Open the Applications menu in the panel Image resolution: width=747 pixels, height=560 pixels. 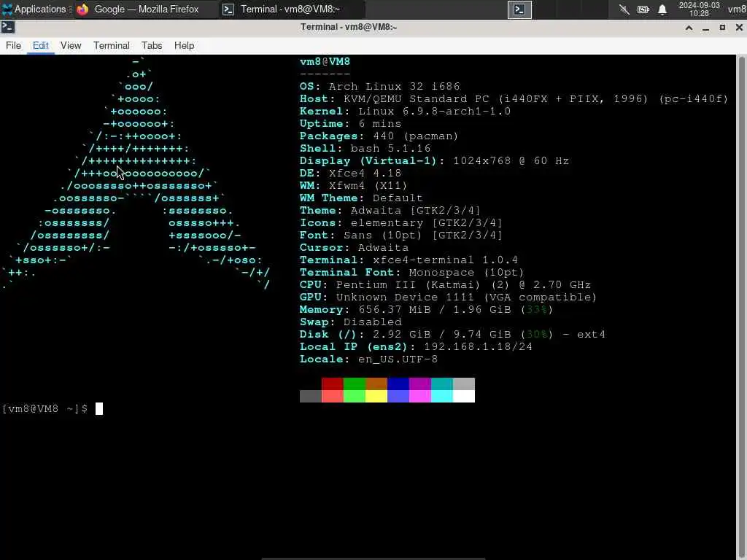[36, 9]
